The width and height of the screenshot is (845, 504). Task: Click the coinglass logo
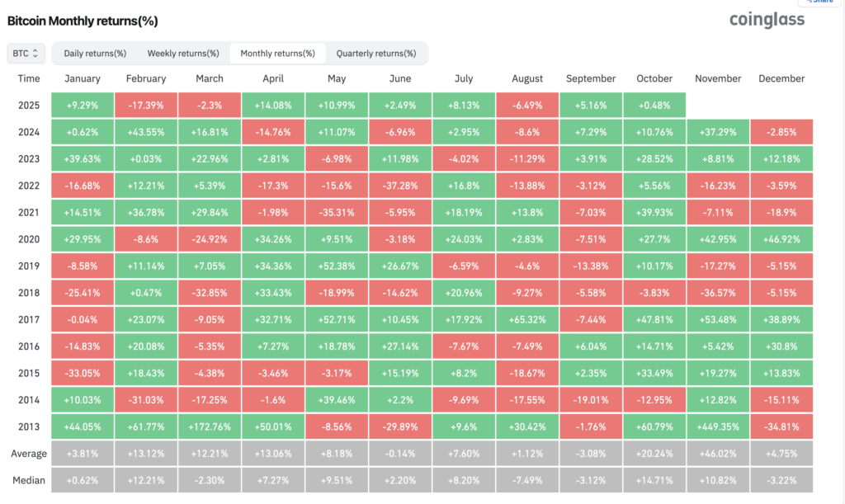[x=767, y=20]
